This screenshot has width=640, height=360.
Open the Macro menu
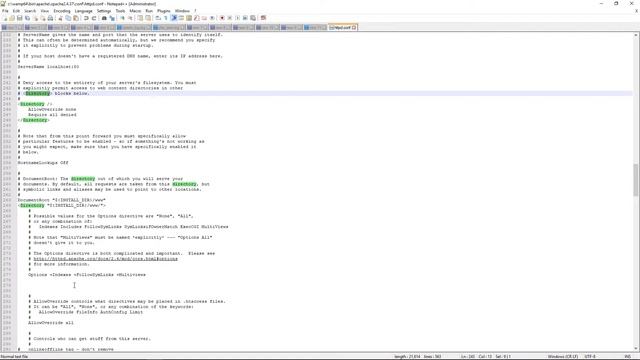[x=135, y=11]
